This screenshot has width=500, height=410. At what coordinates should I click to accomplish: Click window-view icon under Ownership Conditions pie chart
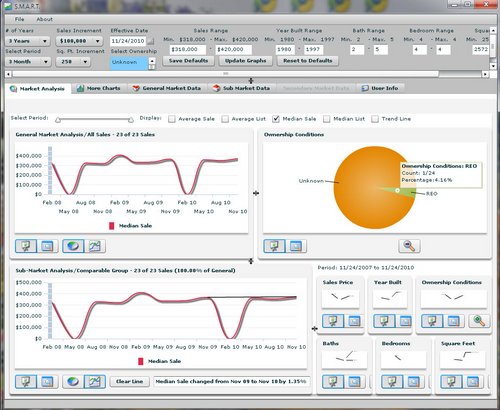(296, 246)
